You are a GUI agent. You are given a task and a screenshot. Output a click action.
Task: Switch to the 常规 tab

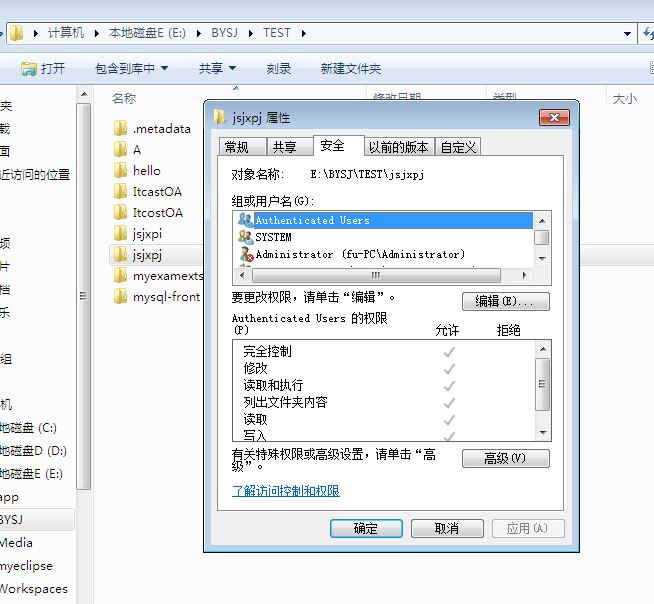237,147
